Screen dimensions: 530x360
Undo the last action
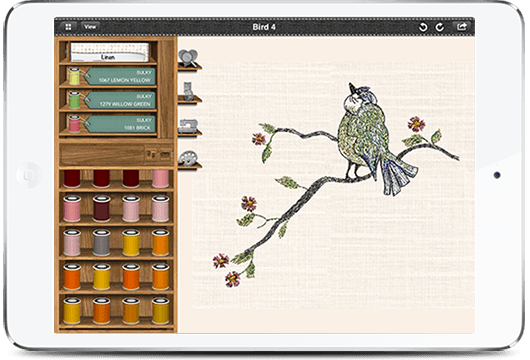click(x=423, y=27)
